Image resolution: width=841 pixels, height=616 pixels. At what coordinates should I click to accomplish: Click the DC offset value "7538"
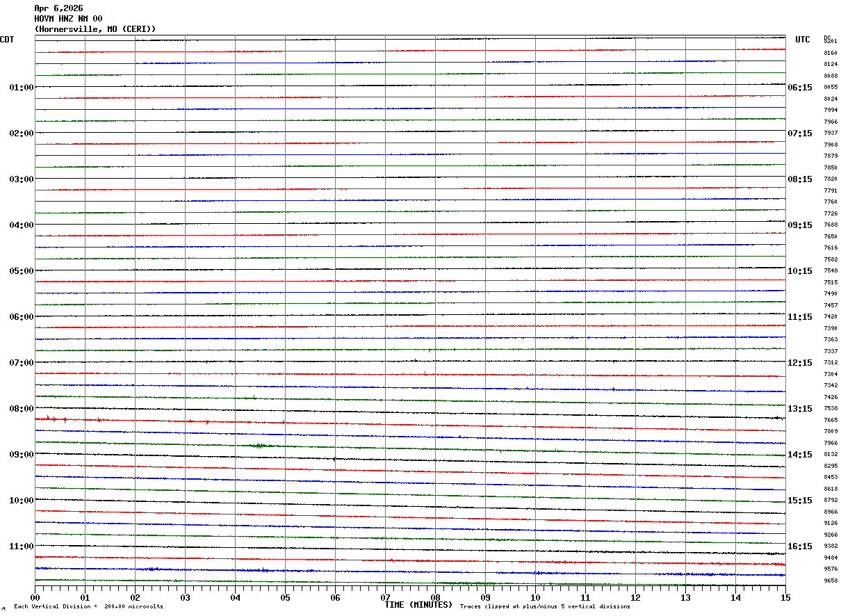[x=831, y=409]
